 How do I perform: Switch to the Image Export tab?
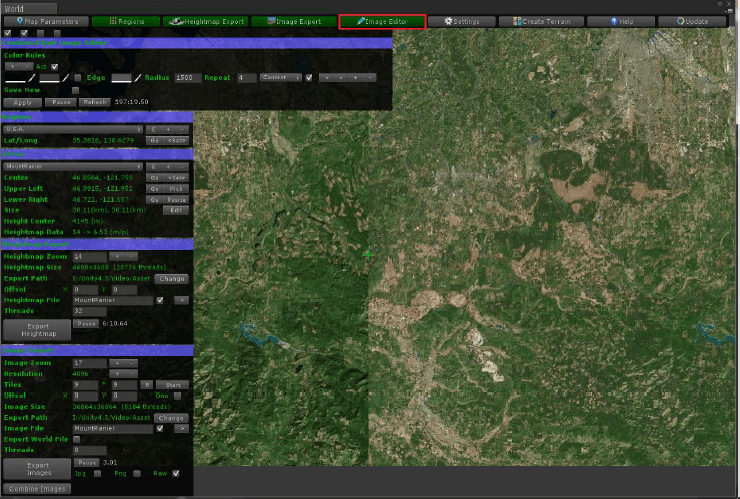pyautogui.click(x=294, y=21)
